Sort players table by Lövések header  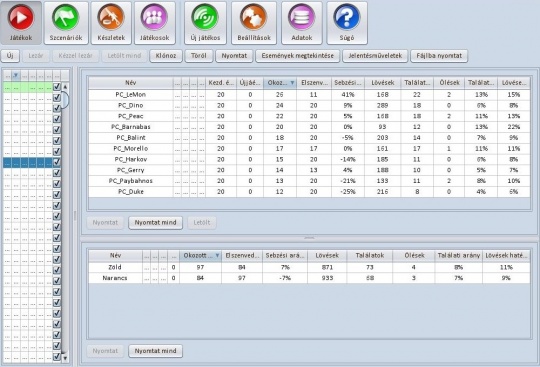click(x=382, y=83)
